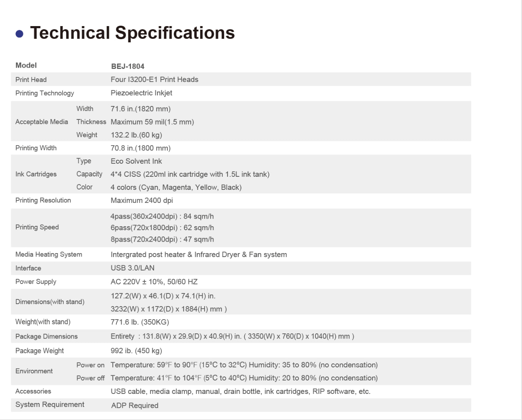Click the Technical Specifications heading

(x=132, y=33)
